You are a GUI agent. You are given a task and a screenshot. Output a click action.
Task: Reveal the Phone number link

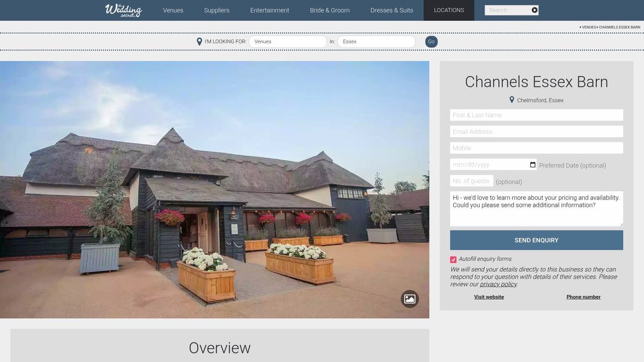pyautogui.click(x=583, y=297)
